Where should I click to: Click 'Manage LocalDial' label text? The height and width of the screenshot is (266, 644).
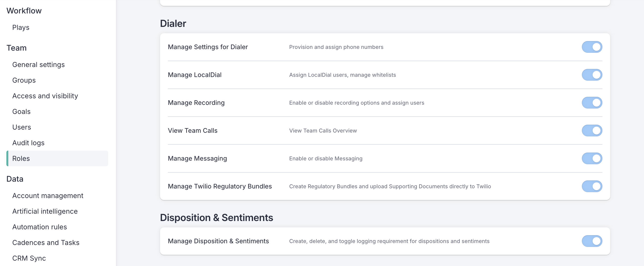coord(195,75)
